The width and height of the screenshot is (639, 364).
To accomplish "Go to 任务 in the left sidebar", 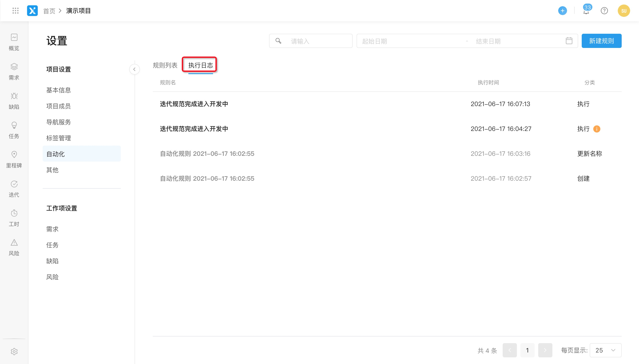I will pyautogui.click(x=14, y=130).
